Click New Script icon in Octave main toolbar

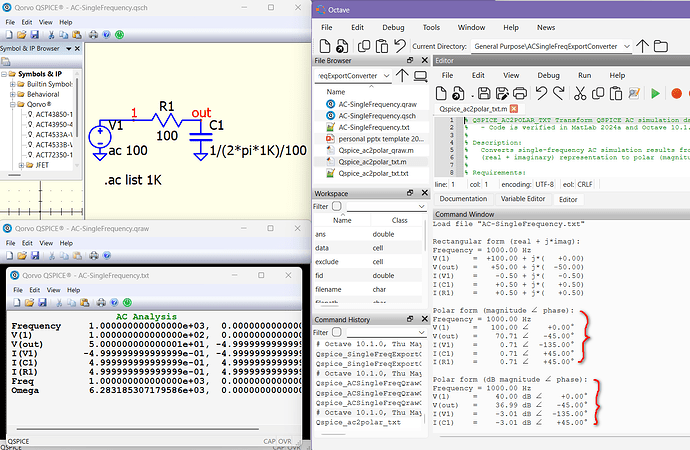point(324,46)
